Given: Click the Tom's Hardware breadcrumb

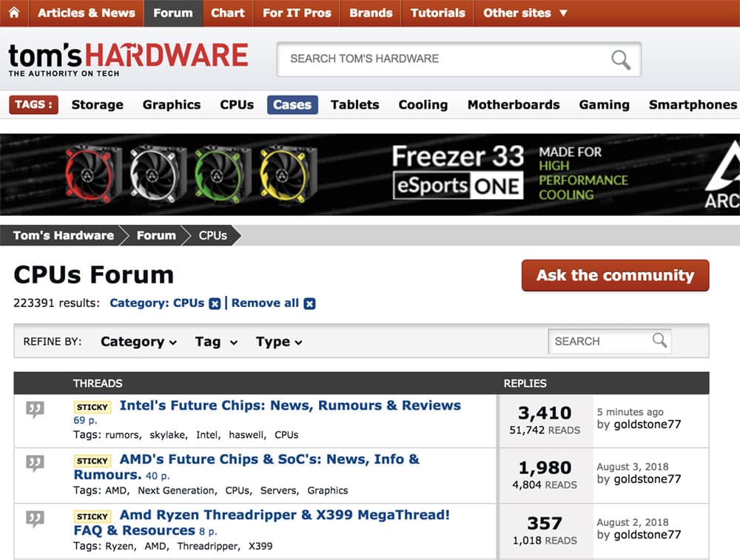Looking at the screenshot, I should point(63,235).
